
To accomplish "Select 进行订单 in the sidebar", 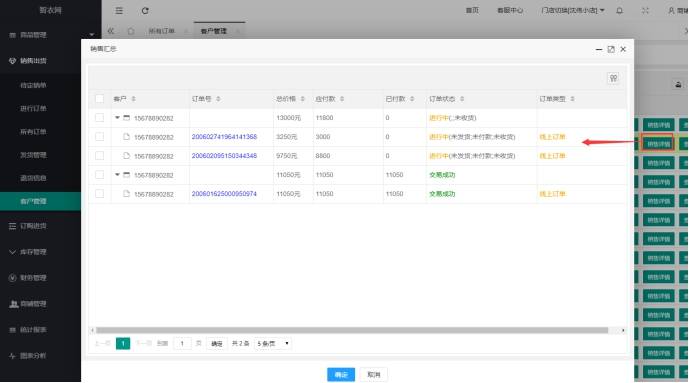I will [x=33, y=108].
